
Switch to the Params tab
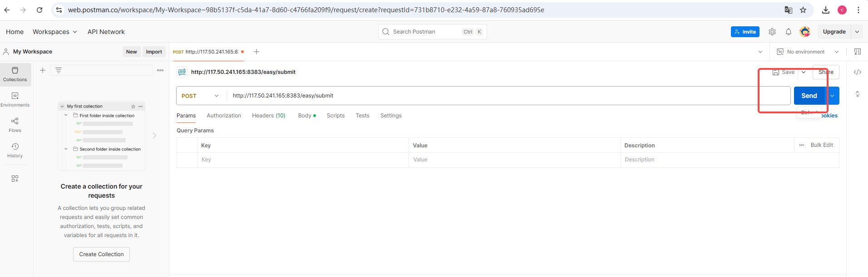tap(186, 116)
